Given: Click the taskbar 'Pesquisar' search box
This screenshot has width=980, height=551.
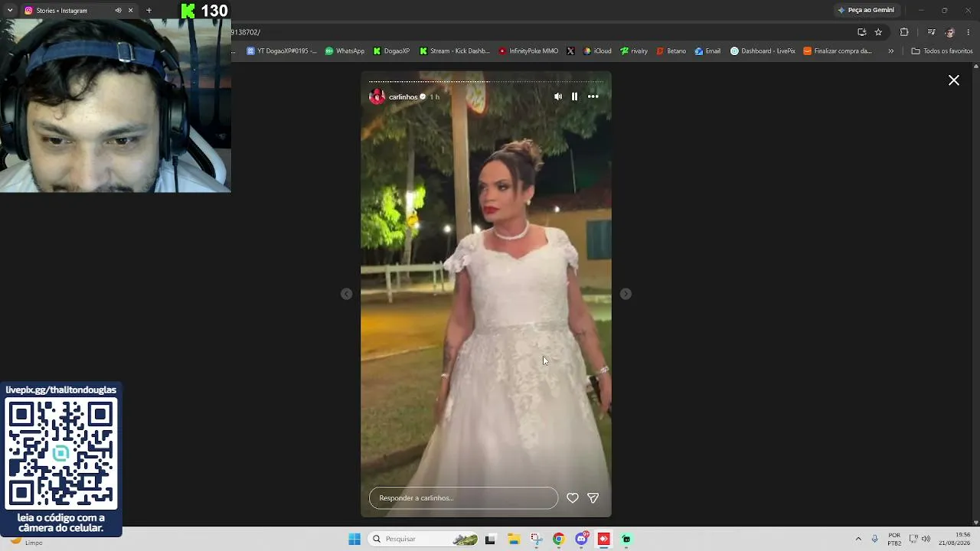Looking at the screenshot, I should (423, 539).
